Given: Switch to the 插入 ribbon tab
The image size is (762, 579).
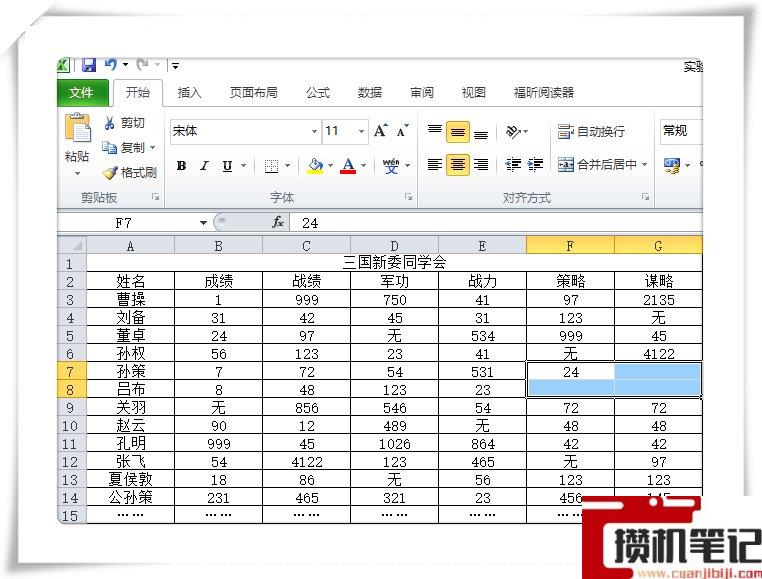Looking at the screenshot, I should tap(189, 92).
